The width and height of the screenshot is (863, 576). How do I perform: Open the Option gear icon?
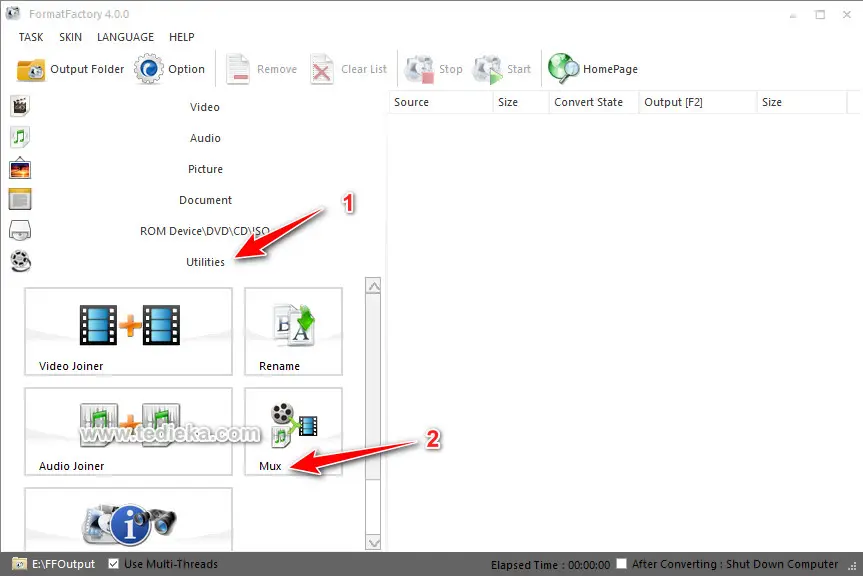pos(149,69)
